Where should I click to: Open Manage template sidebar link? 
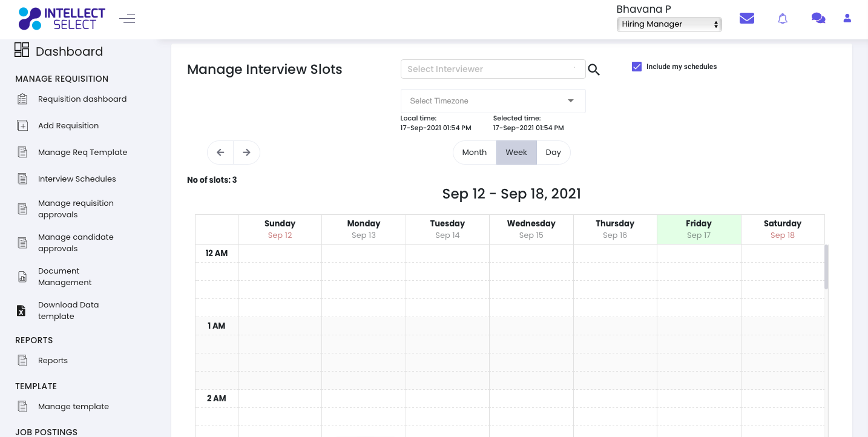point(73,407)
